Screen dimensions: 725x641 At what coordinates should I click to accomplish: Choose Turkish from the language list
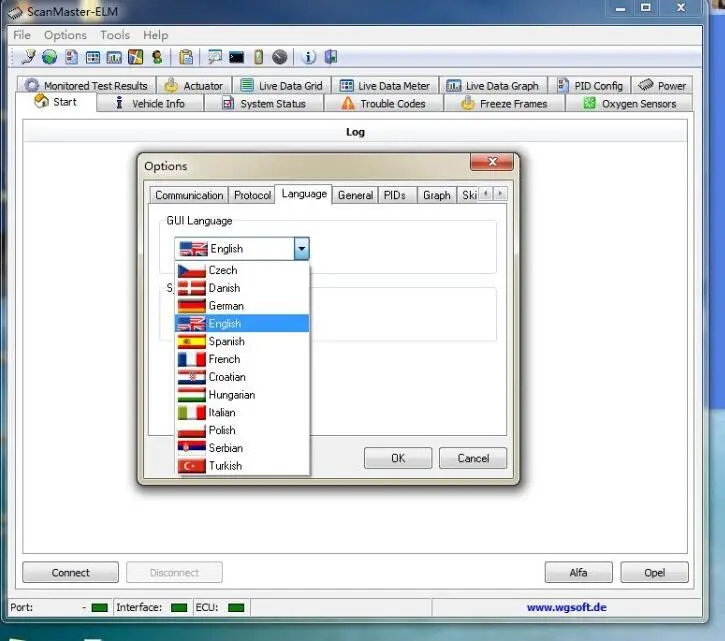242,466
